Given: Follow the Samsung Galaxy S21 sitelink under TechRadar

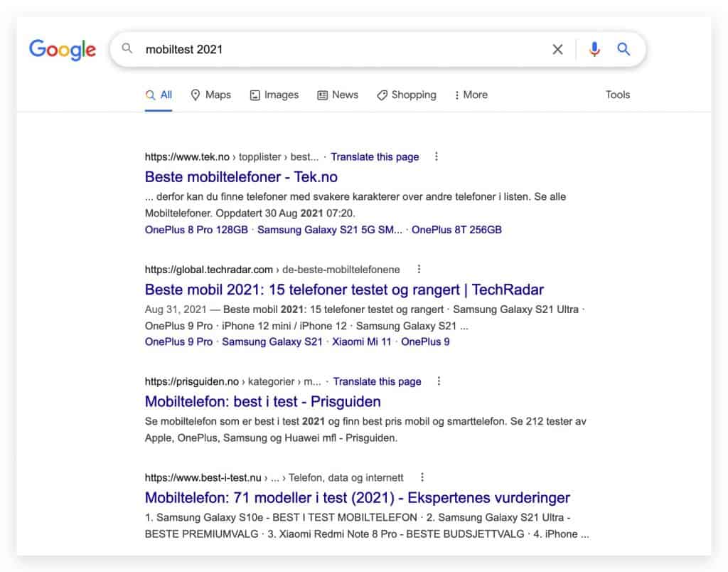Looking at the screenshot, I should pos(272,341).
